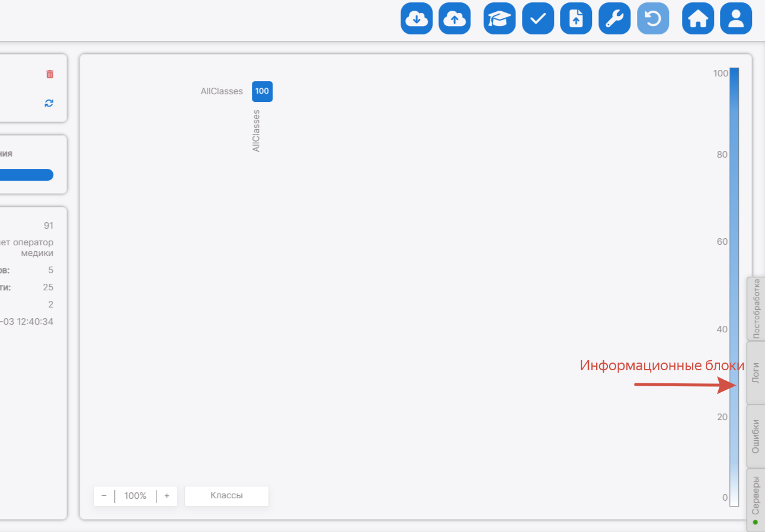Open the Логи side tab
This screenshot has height=532, width=765.
[x=756, y=373]
